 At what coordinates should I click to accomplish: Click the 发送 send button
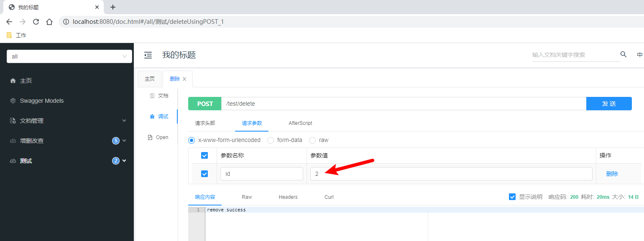tap(609, 104)
